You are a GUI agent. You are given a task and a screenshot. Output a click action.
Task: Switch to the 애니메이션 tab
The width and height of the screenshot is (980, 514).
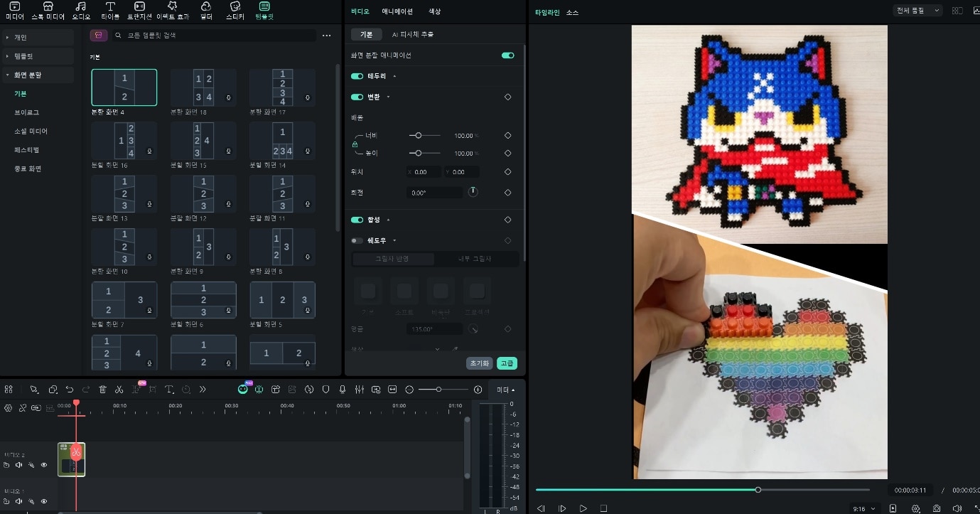pos(397,11)
